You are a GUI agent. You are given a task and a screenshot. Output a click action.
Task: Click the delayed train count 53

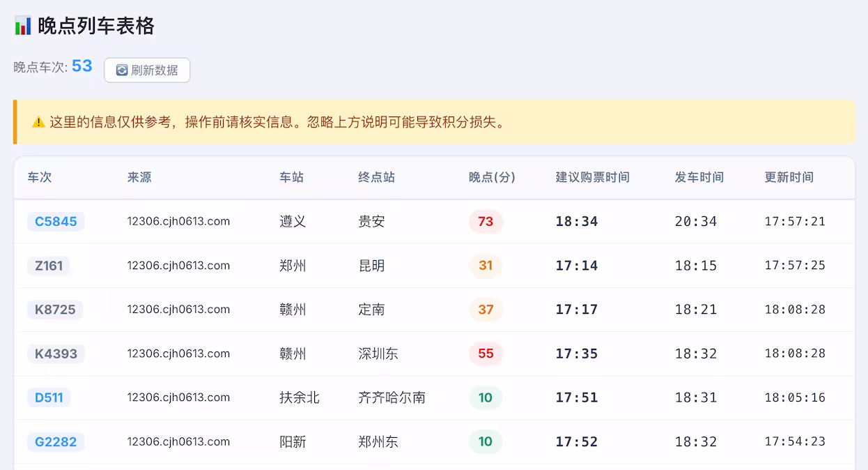82,66
